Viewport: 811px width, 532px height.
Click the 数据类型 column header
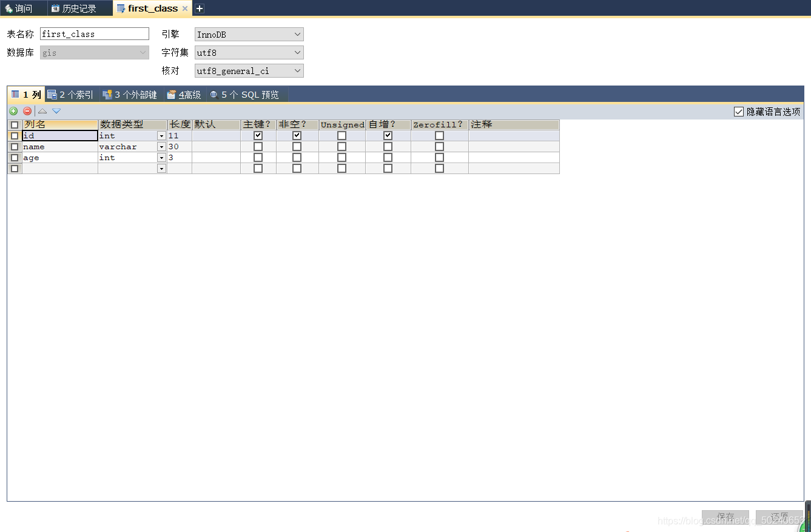click(132, 124)
